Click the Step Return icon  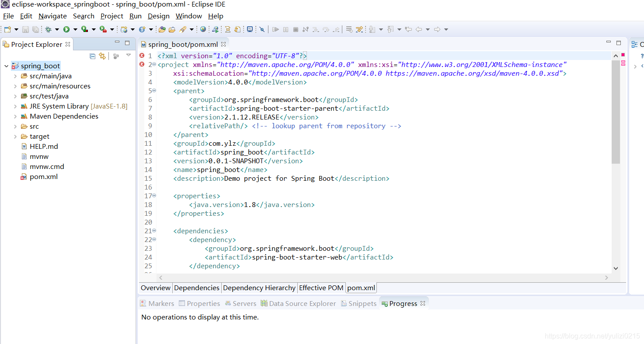pyautogui.click(x=336, y=29)
